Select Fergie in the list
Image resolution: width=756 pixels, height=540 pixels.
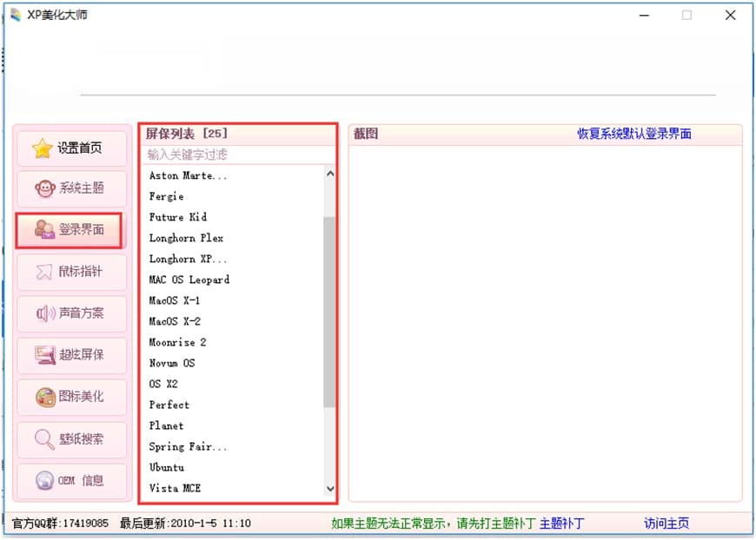click(166, 196)
